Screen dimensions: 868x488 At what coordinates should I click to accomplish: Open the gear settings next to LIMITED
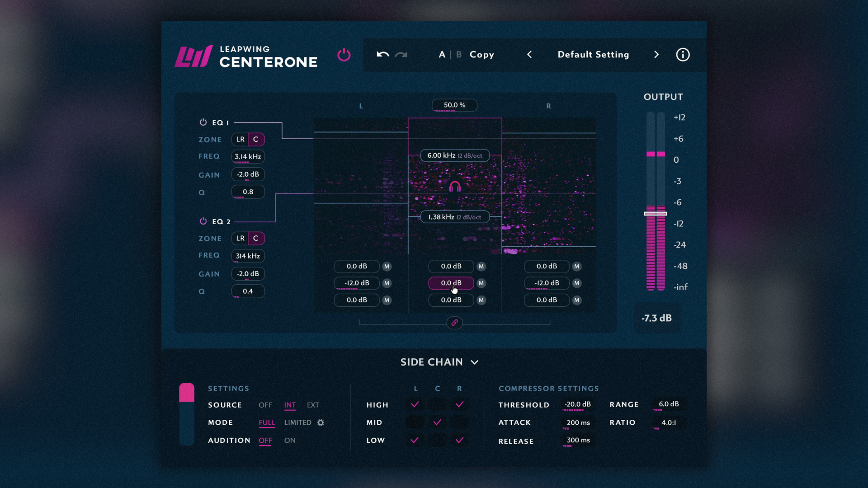321,422
